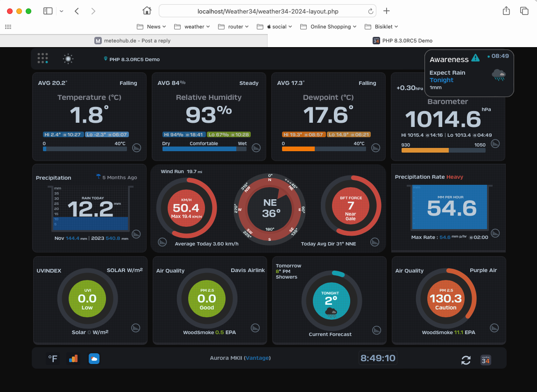Open the UVINDEX card chart icon
The width and height of the screenshot is (537, 392).
(135, 328)
